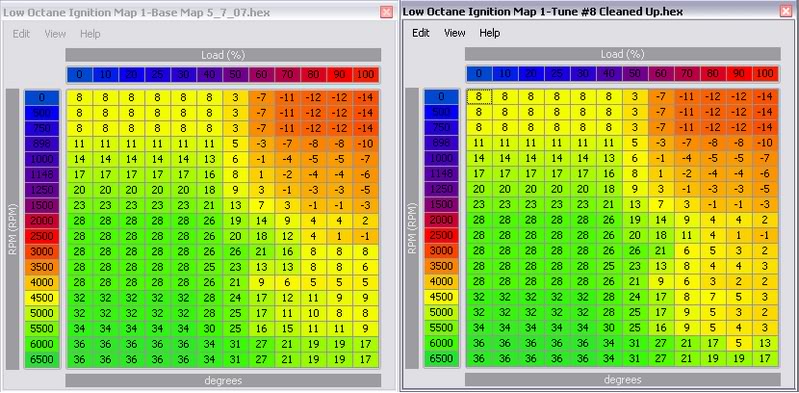Select cell 7 at RPM 1500, Load 60 in Base Map
Viewport: 799px width, 393px height.
261,205
